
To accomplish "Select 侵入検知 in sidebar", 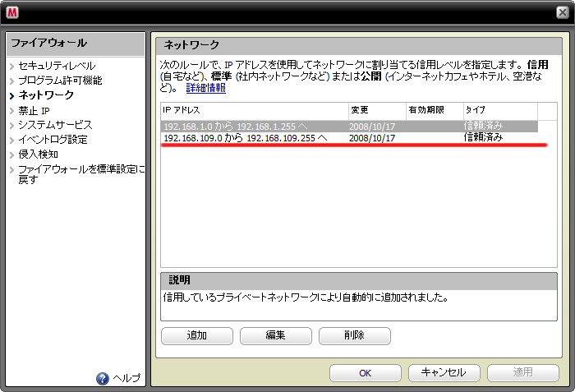I will click(39, 154).
